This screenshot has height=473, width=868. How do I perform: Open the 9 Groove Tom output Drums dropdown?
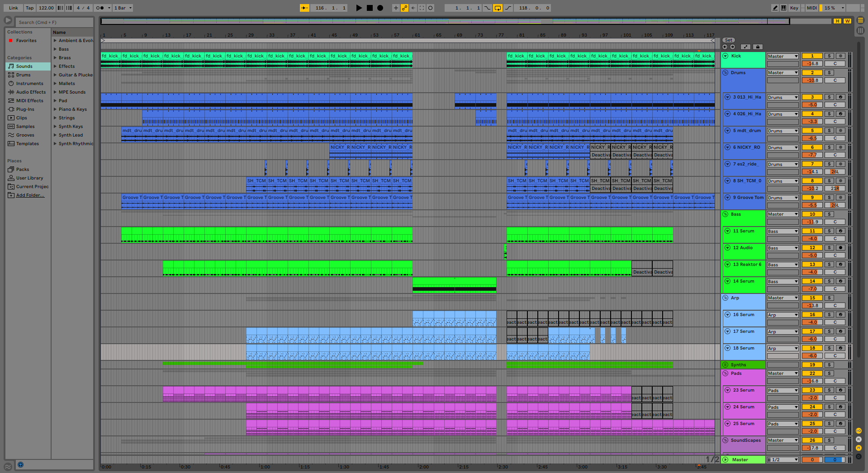pyautogui.click(x=783, y=198)
